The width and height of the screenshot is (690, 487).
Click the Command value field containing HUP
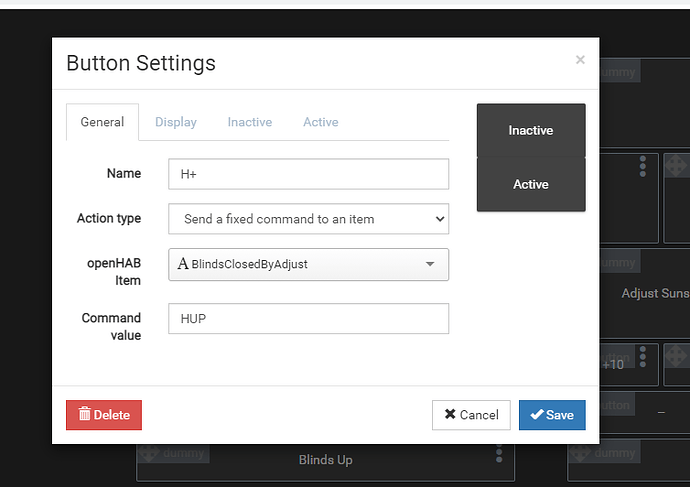point(308,318)
